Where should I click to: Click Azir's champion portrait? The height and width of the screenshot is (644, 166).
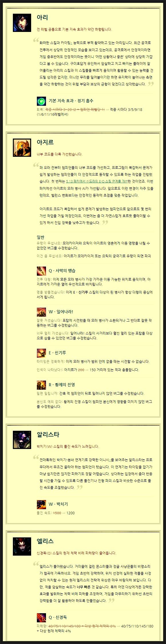22,147
